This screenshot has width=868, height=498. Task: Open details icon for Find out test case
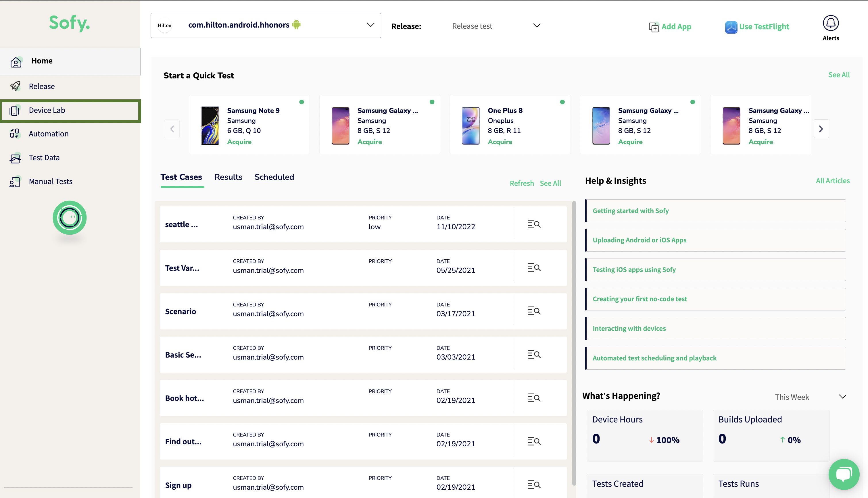pyautogui.click(x=534, y=441)
